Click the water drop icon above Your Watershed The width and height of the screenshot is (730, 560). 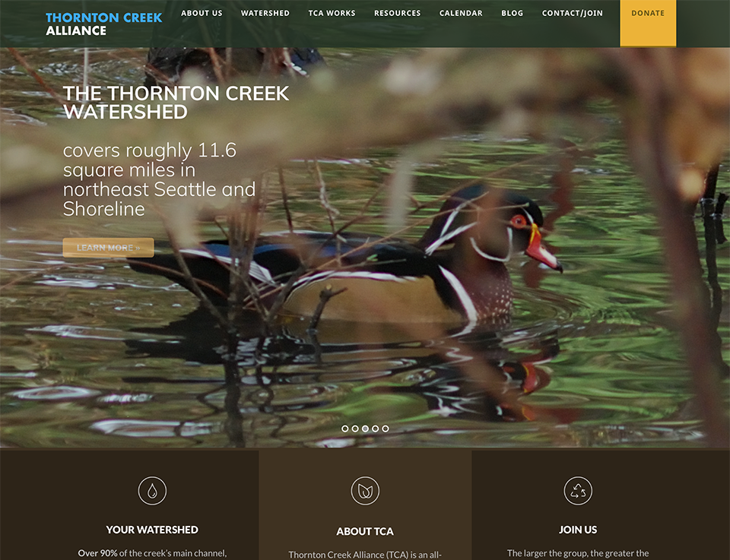pos(152,491)
